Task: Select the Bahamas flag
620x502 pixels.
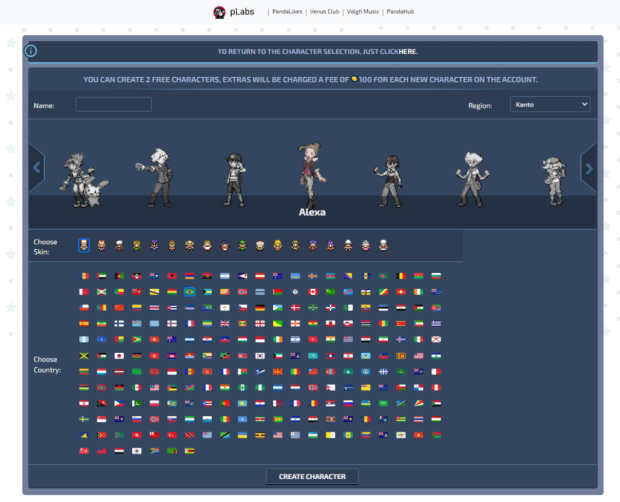Action: tap(207, 292)
